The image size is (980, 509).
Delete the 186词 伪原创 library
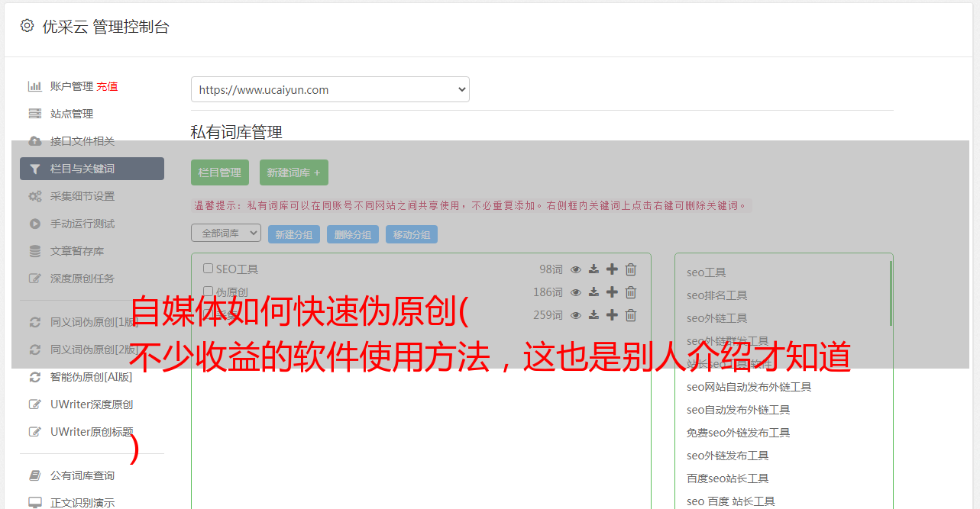point(631,292)
